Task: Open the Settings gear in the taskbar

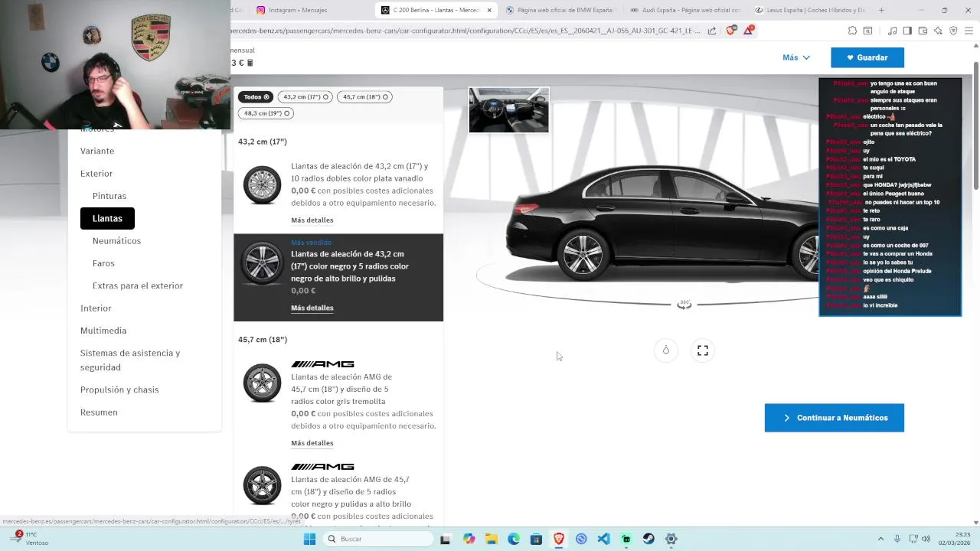Action: pos(671,539)
